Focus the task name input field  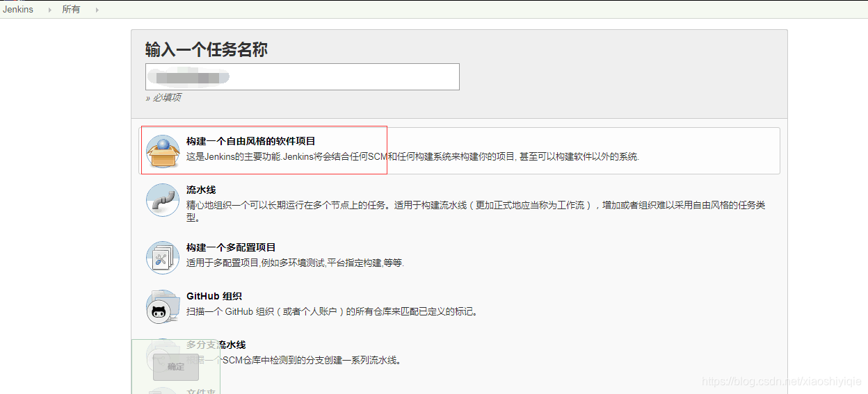pos(302,76)
